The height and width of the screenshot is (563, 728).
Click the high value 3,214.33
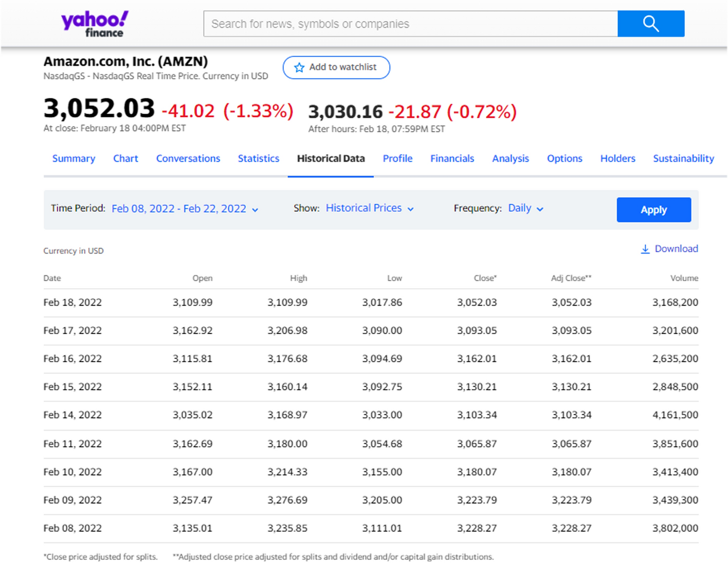[287, 472]
